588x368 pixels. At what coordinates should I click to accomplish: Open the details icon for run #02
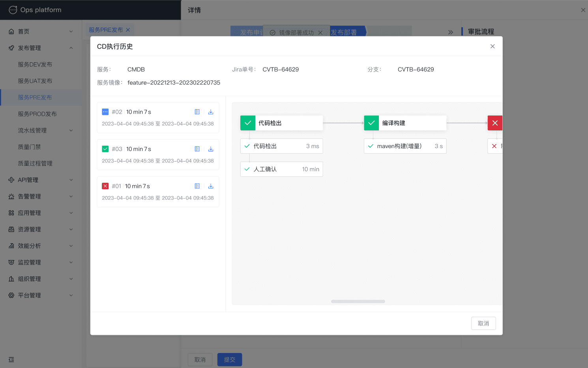point(197,112)
